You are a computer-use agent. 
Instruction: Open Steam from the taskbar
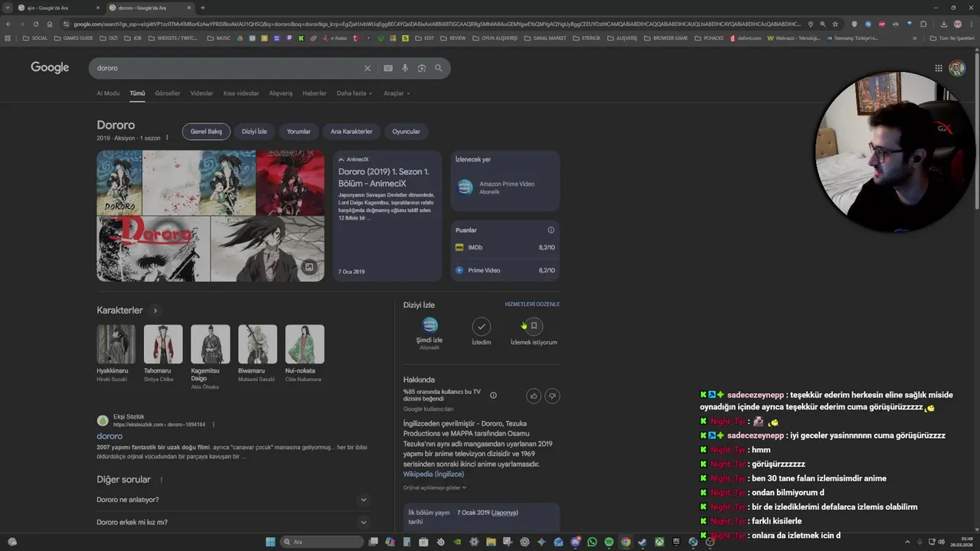642,542
